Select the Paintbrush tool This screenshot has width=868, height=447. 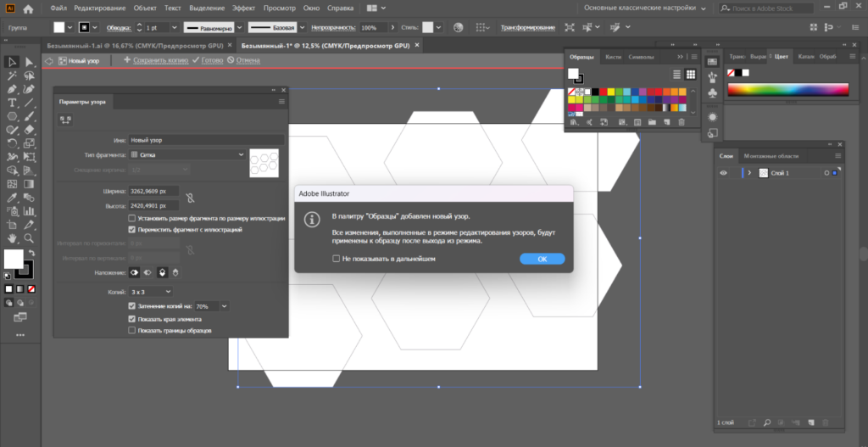pyautogui.click(x=30, y=116)
